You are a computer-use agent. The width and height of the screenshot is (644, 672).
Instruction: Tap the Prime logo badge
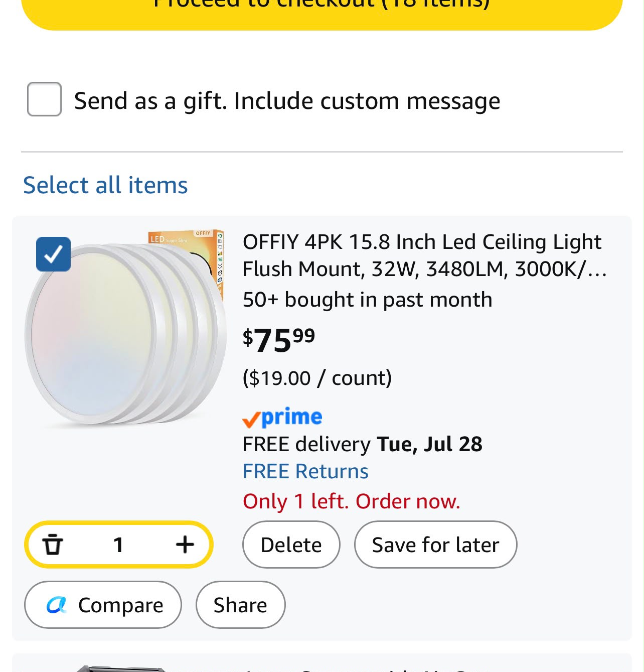(282, 418)
